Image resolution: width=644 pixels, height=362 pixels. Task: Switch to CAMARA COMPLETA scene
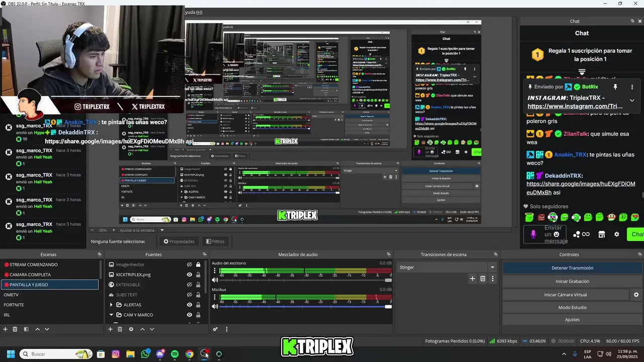pyautogui.click(x=27, y=275)
